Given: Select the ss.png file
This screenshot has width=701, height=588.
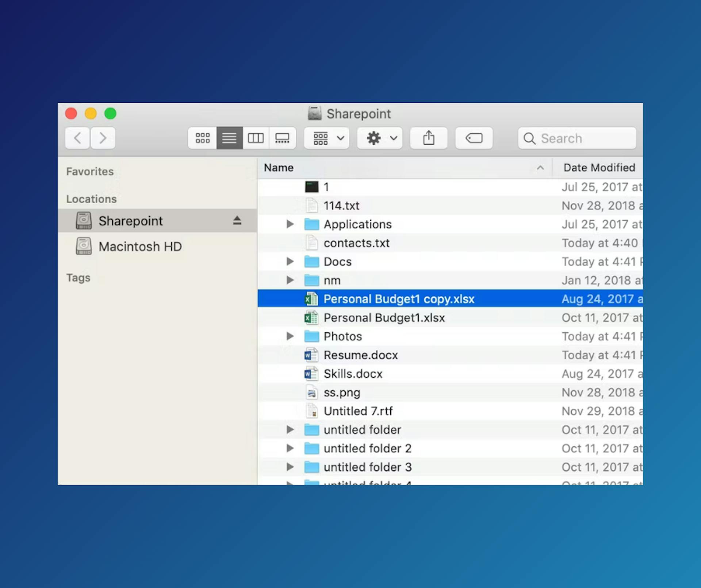Looking at the screenshot, I should 342,392.
